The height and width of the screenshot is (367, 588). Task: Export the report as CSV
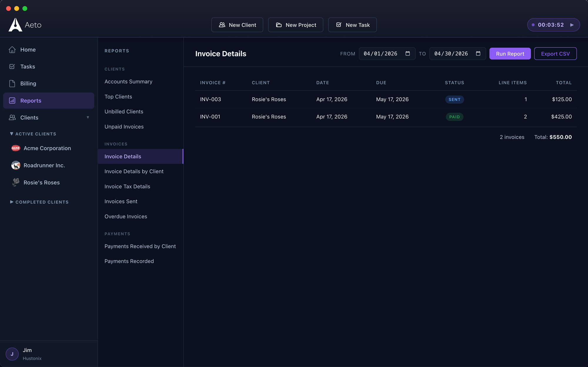point(555,53)
